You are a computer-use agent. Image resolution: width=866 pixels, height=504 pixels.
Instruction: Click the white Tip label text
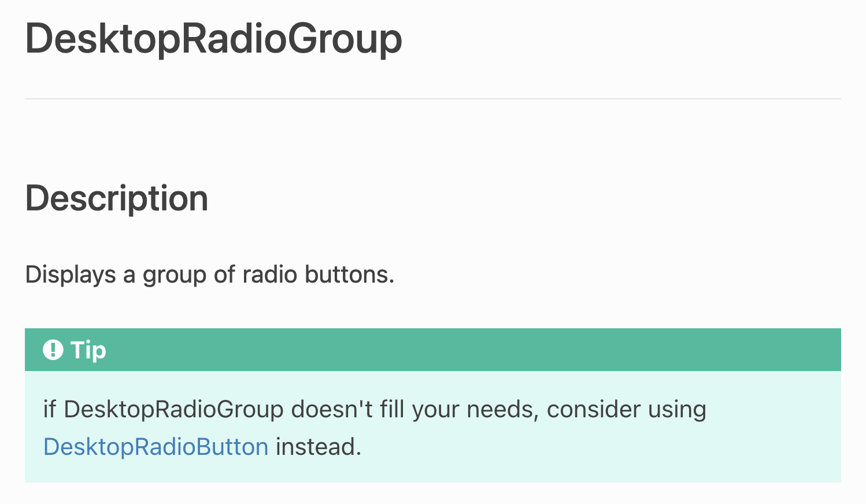pos(88,350)
